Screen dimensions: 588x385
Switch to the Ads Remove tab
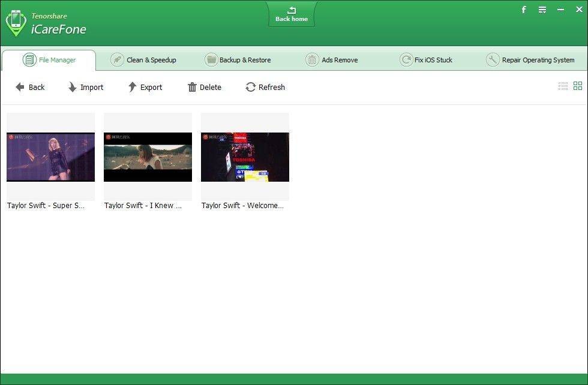[331, 60]
